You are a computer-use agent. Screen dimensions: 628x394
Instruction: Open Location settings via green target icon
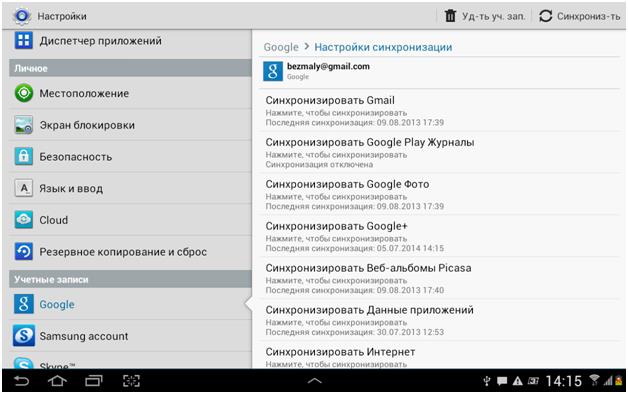click(x=24, y=93)
